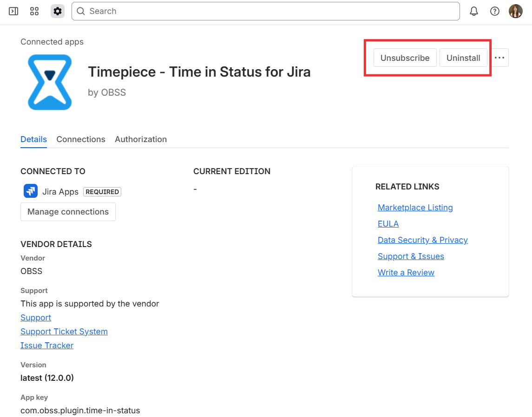Click the Jira Apps icon under Connected To
The image size is (532, 417).
click(30, 191)
